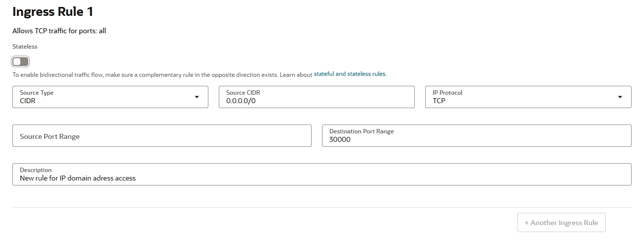Image resolution: width=644 pixels, height=244 pixels.
Task: Click the bidirectional traffic flow hint text
Action: click(162, 74)
